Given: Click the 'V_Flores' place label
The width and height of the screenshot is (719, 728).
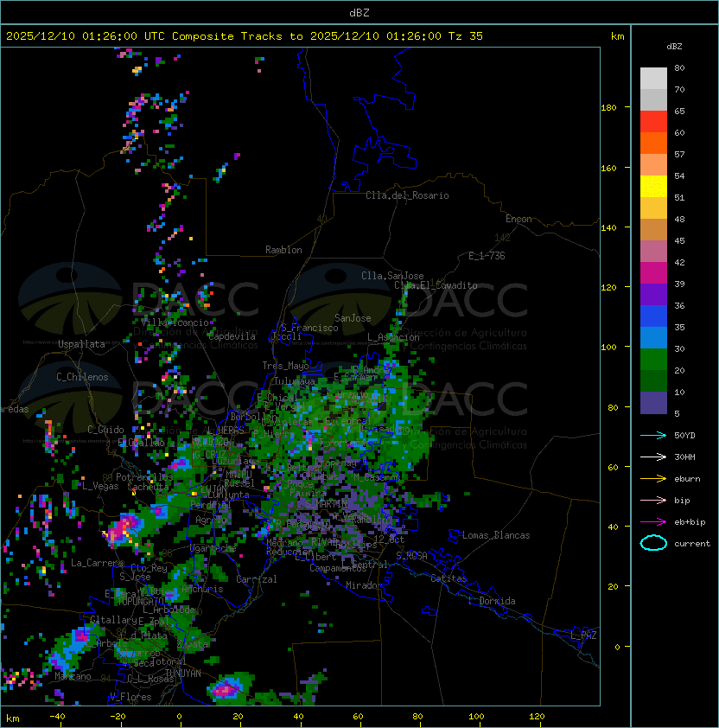Looking at the screenshot, I should [130, 697].
